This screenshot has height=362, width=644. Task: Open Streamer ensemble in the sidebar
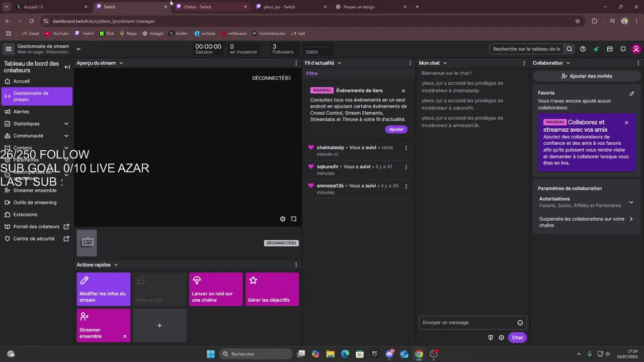37,191
